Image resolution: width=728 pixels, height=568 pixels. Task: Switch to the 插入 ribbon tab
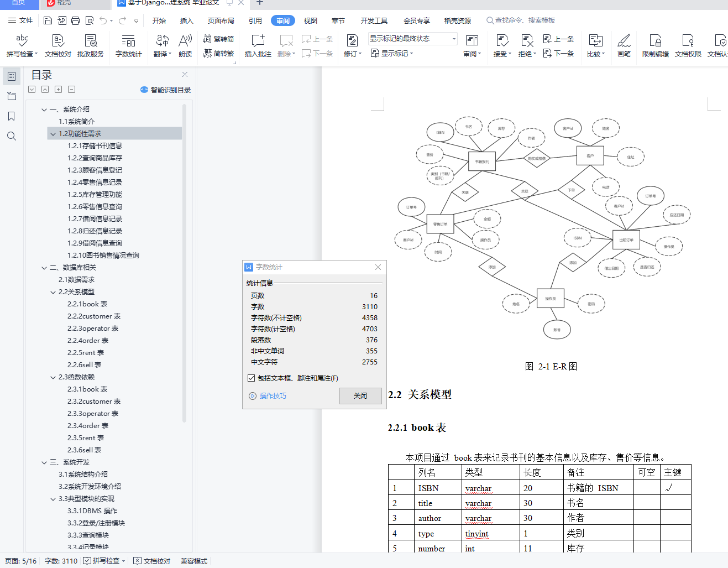click(187, 21)
